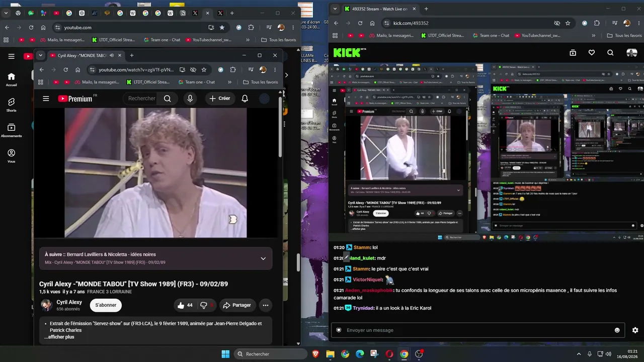Show hidden system tray icons
644x362 pixels.
coord(578,354)
